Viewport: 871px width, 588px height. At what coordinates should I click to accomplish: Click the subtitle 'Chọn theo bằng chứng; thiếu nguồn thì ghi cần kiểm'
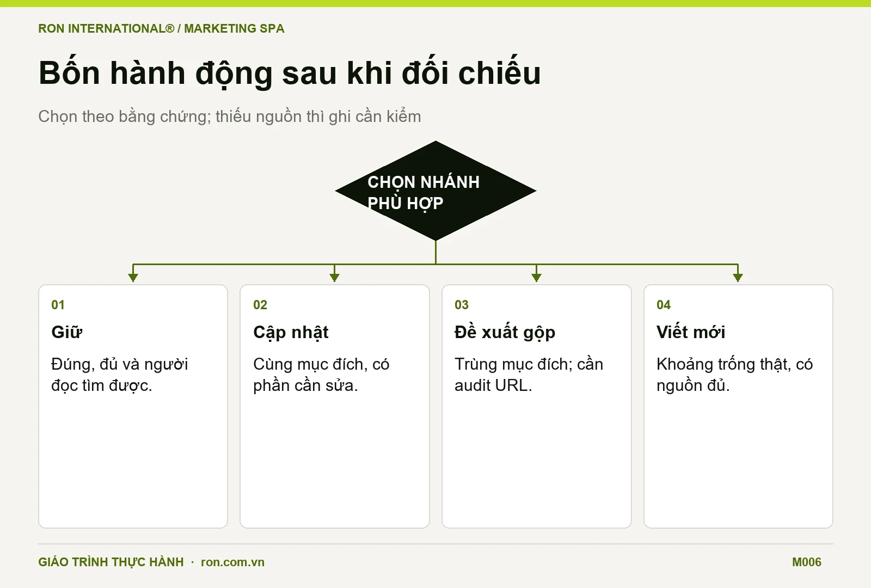[x=230, y=117]
